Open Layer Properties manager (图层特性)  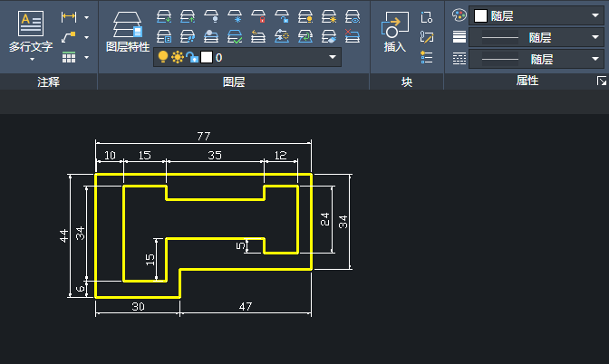pos(128,31)
